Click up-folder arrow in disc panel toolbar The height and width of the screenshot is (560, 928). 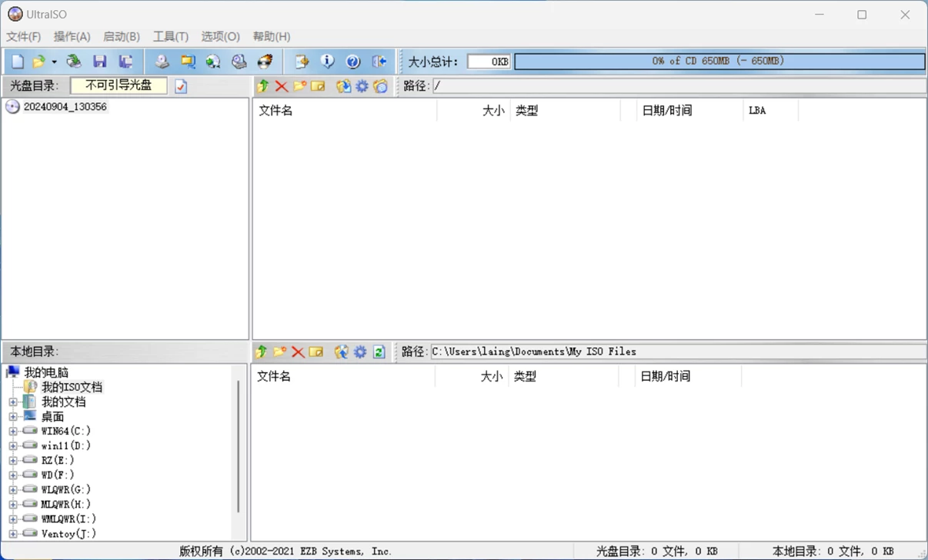263,86
